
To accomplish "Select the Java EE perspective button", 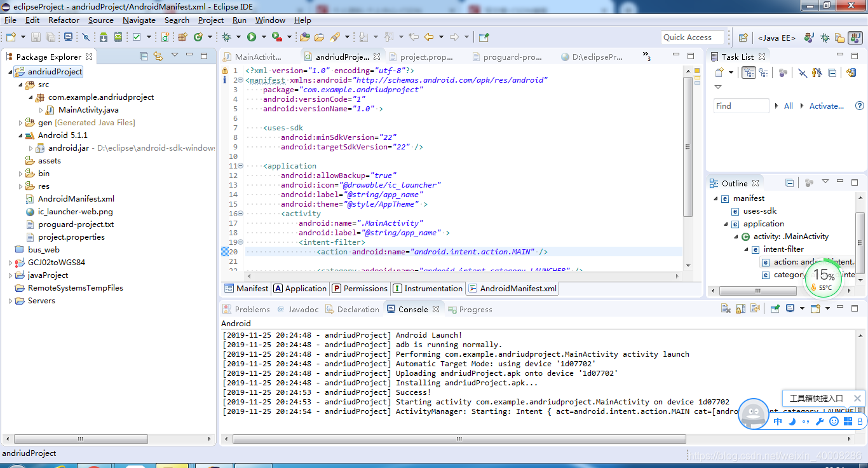I will [x=776, y=38].
